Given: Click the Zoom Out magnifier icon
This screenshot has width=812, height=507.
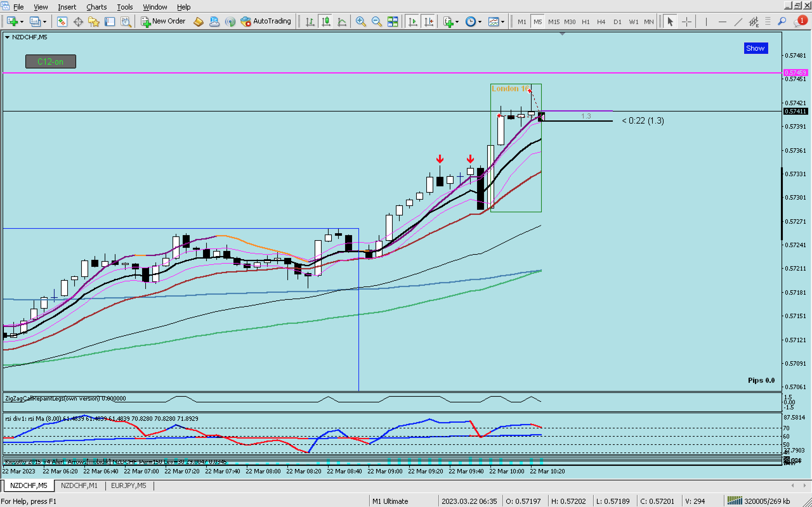Looking at the screenshot, I should (x=377, y=22).
